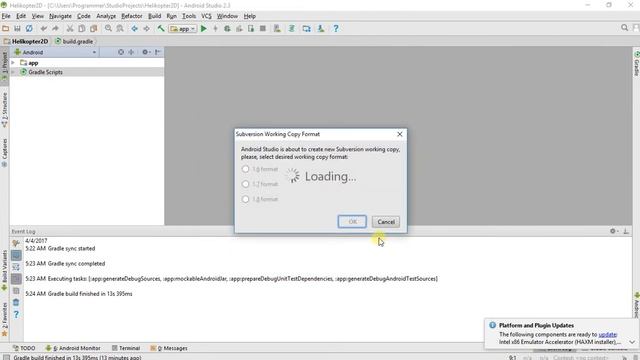Open the Favorites side panel tab
Screen dimensions: 640x360
[4, 320]
